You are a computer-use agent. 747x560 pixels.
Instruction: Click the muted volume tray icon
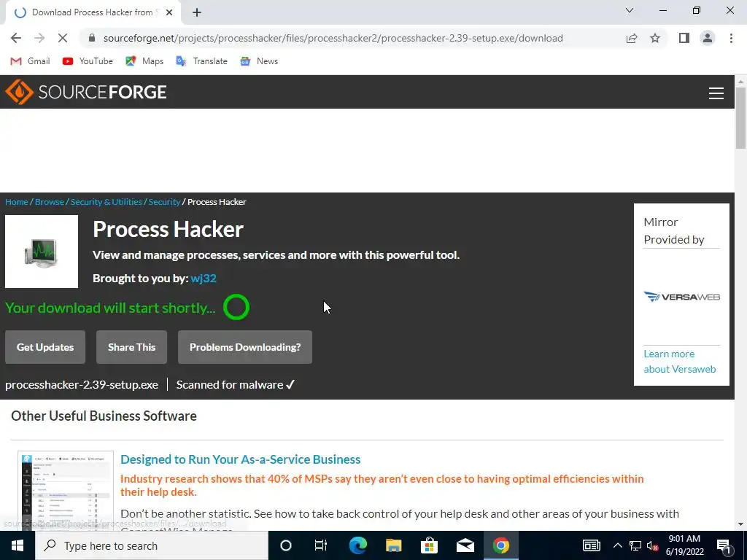point(653,545)
